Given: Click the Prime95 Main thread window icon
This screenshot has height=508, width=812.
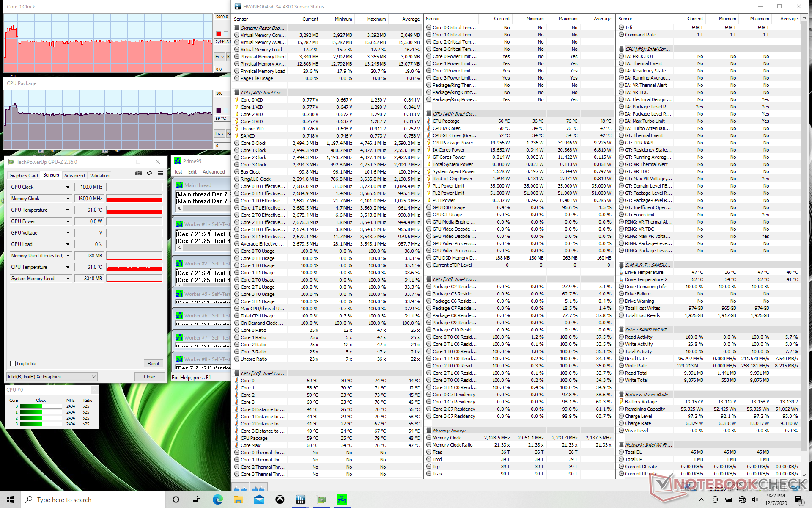Looking at the screenshot, I should point(179,185).
